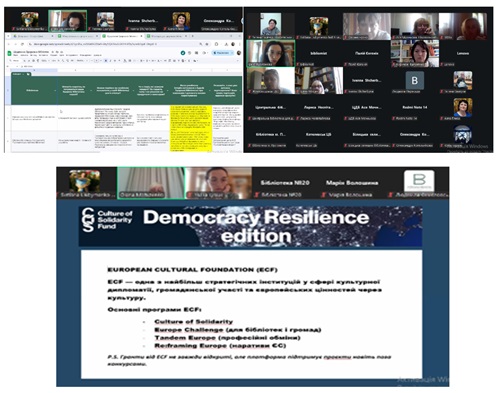Bookmark the page with the star icon
This screenshot has height=393, width=500.
(207, 44)
